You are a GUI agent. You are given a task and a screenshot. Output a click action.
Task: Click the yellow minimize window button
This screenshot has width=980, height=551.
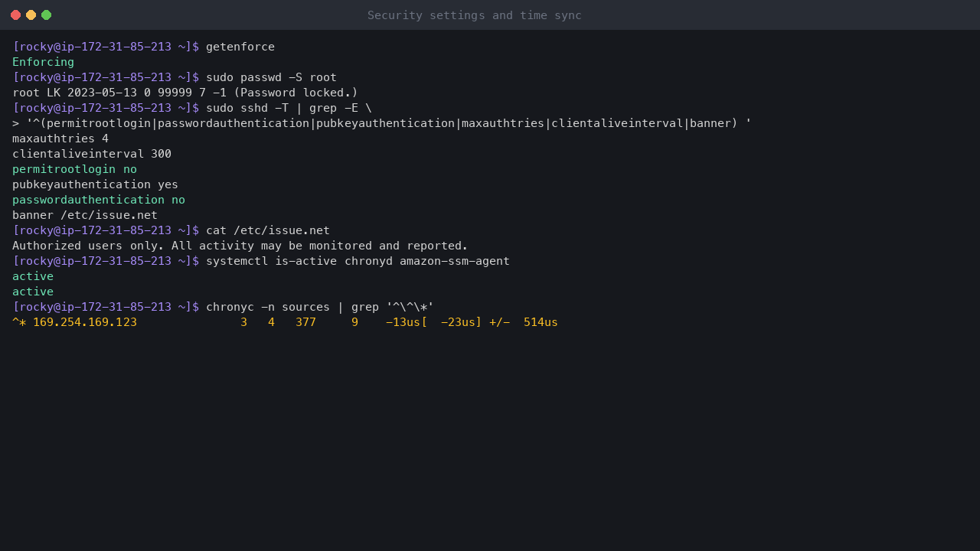[x=31, y=15]
